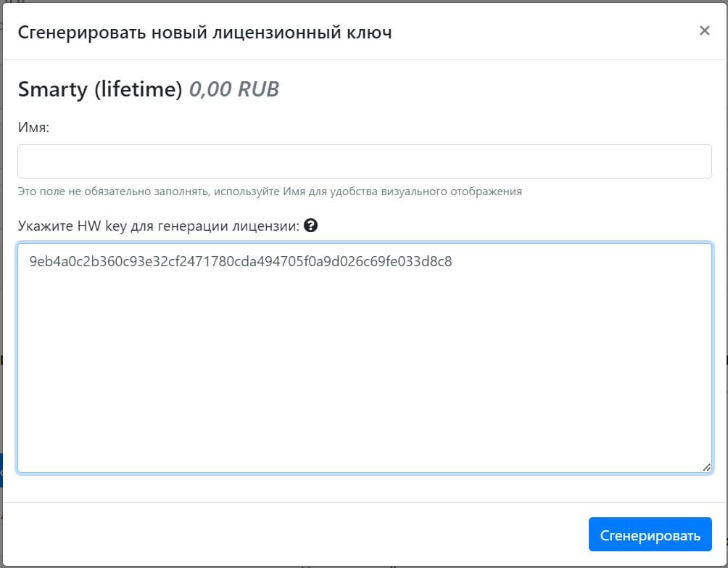This screenshot has height=568, width=728.
Task: Click the hint text below name field
Action: point(270,192)
